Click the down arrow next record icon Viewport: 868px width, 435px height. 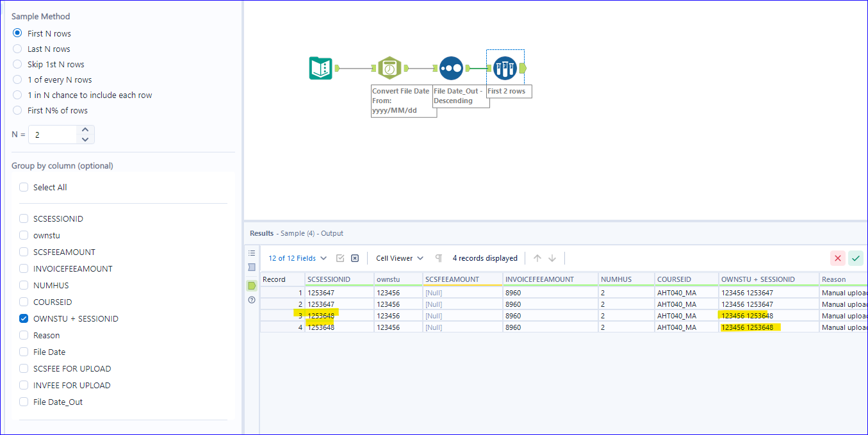[x=552, y=258]
